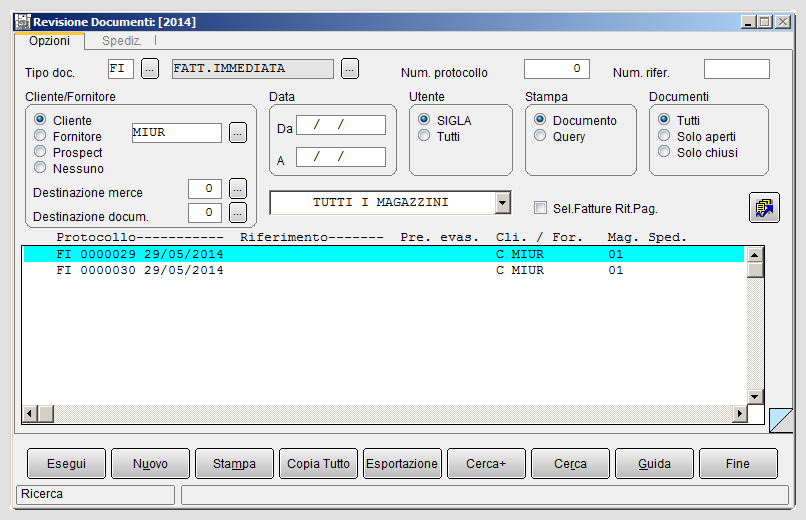The image size is (806, 520).
Task: Click the export icon near Sel.Fatture
Action: coord(764,208)
